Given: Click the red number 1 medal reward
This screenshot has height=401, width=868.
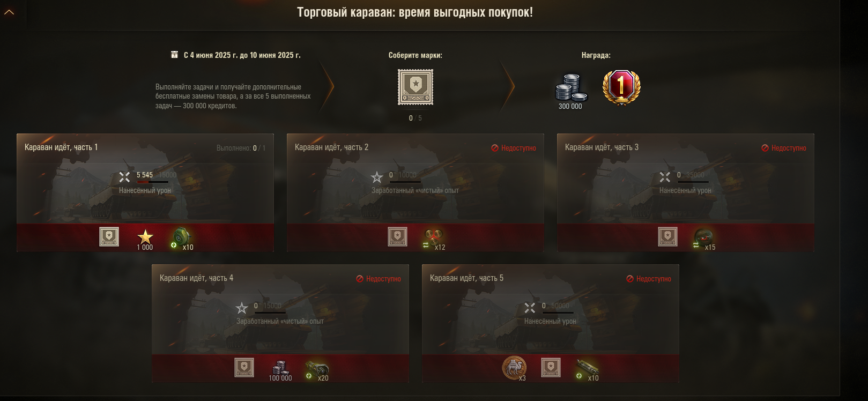Looking at the screenshot, I should pos(621,87).
